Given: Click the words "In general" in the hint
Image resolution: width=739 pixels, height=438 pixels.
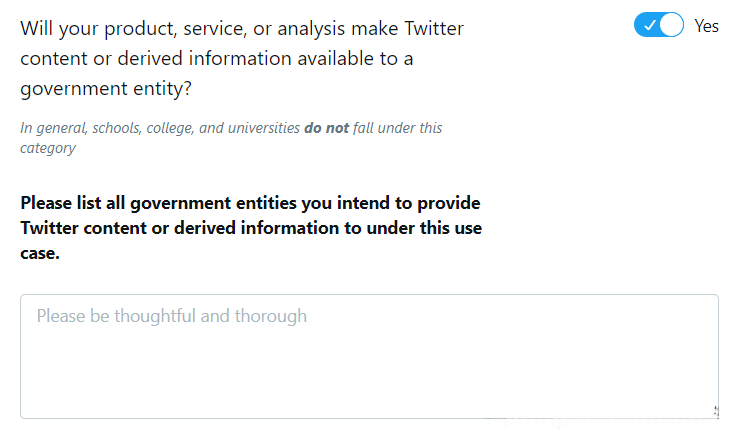Looking at the screenshot, I should (x=50, y=128).
